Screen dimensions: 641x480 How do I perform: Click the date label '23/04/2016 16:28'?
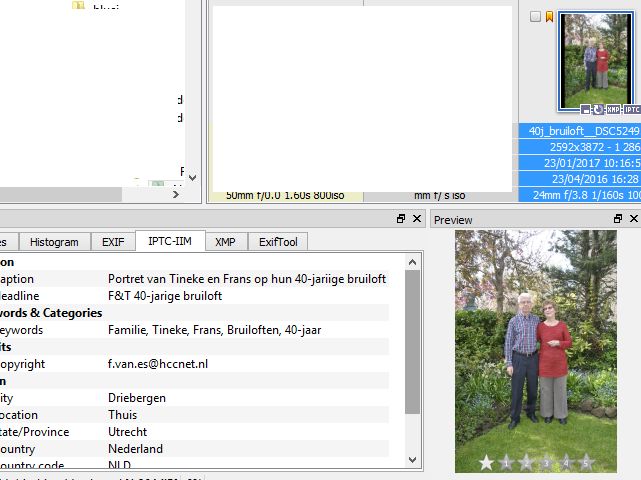coord(595,179)
